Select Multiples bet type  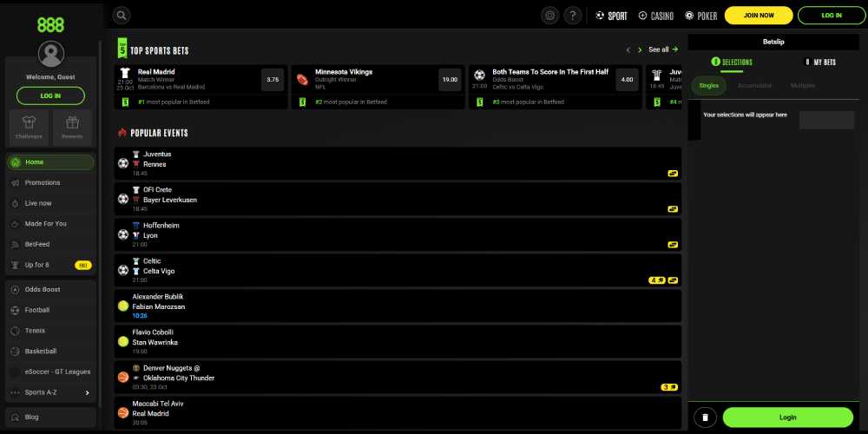[802, 86]
